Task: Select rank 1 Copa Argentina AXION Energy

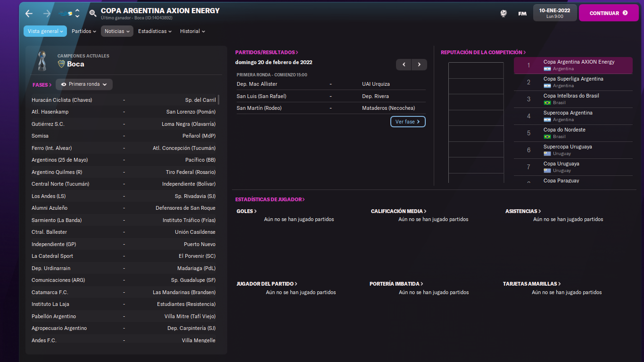Action: pyautogui.click(x=573, y=65)
